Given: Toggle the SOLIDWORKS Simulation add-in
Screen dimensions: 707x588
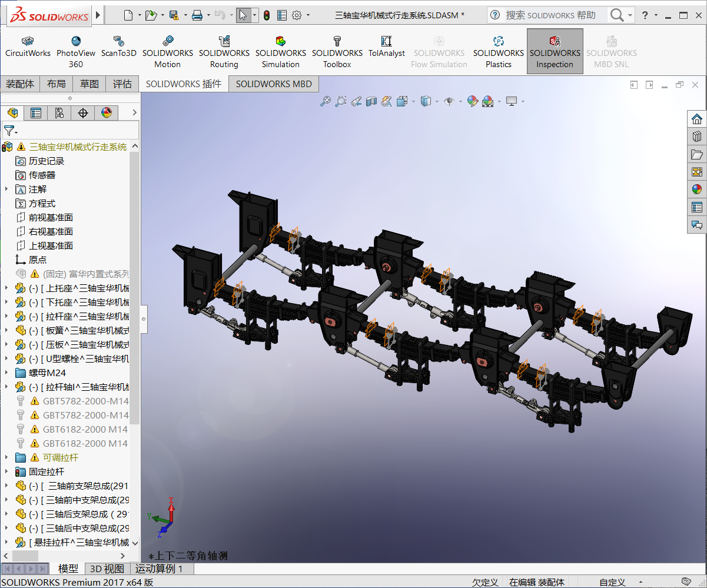Looking at the screenshot, I should (x=281, y=52).
